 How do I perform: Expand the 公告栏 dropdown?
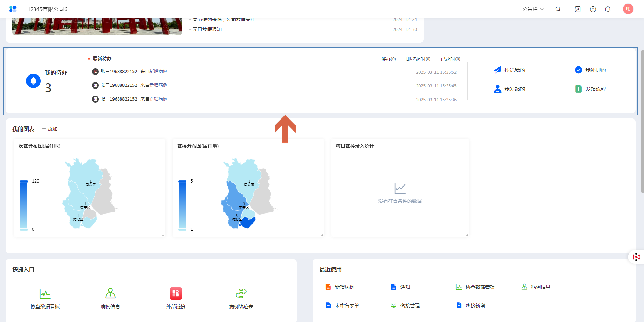coord(533,9)
